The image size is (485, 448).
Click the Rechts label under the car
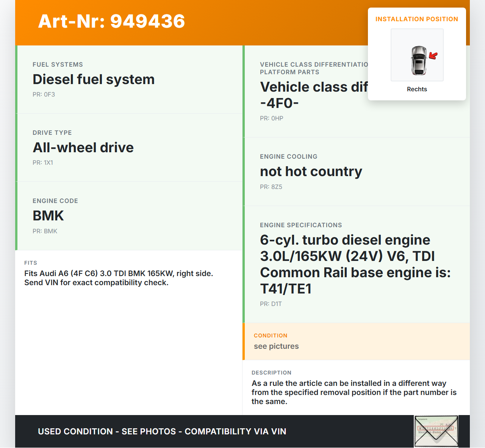pyautogui.click(x=417, y=89)
